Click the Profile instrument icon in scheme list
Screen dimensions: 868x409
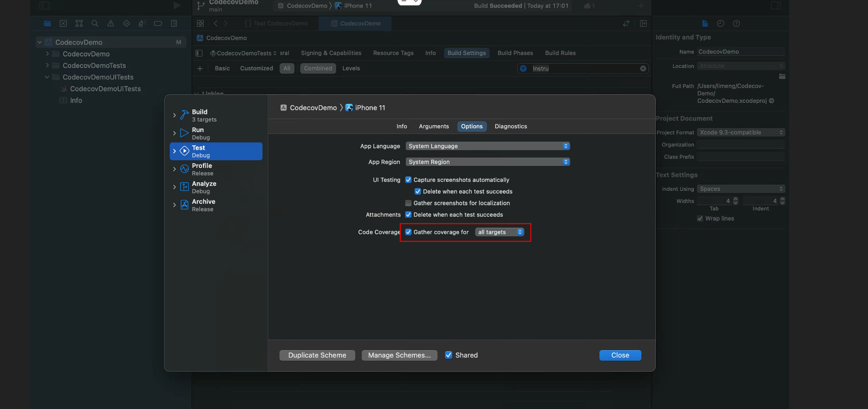click(184, 169)
